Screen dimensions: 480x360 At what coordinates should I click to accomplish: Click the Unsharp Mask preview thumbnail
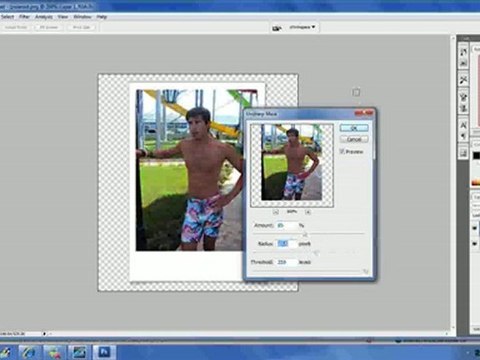(x=292, y=165)
